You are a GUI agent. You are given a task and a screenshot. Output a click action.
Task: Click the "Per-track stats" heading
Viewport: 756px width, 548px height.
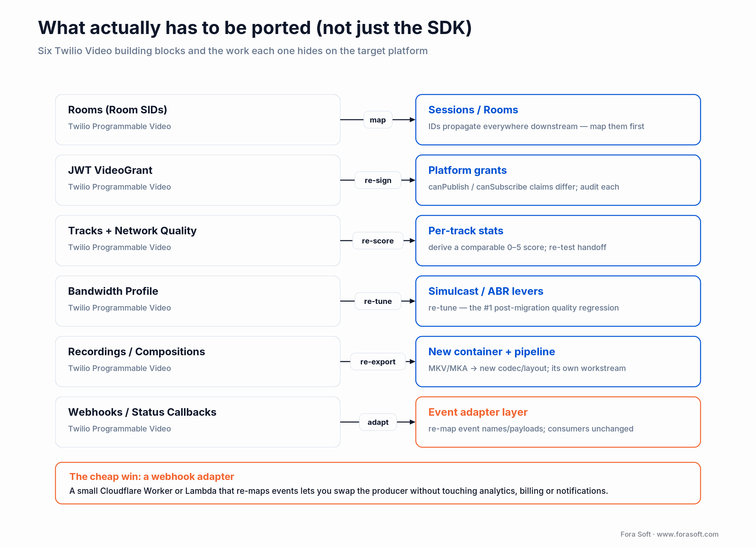pos(466,231)
